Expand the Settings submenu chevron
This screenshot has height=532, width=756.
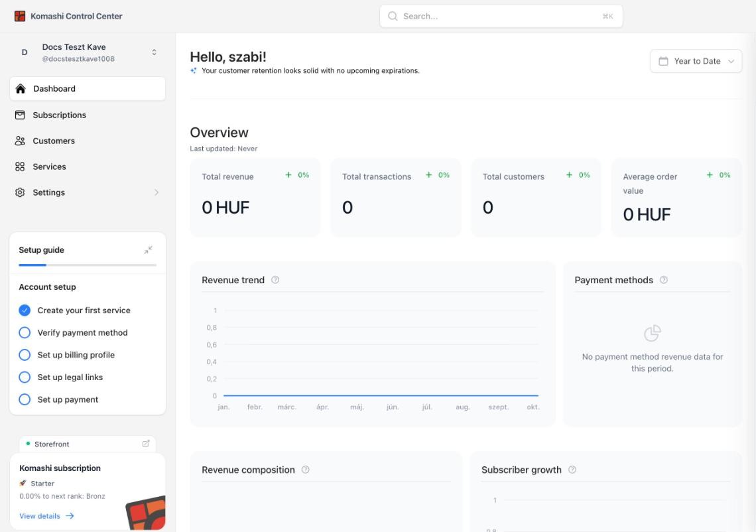pos(157,192)
